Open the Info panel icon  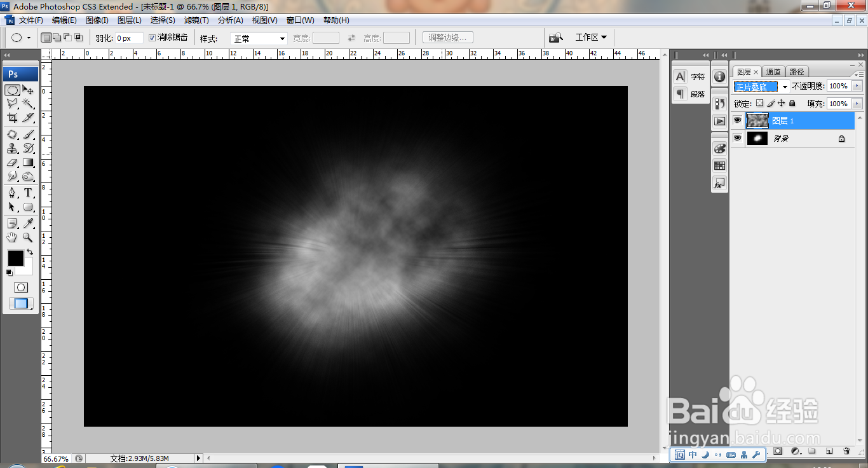tap(719, 76)
